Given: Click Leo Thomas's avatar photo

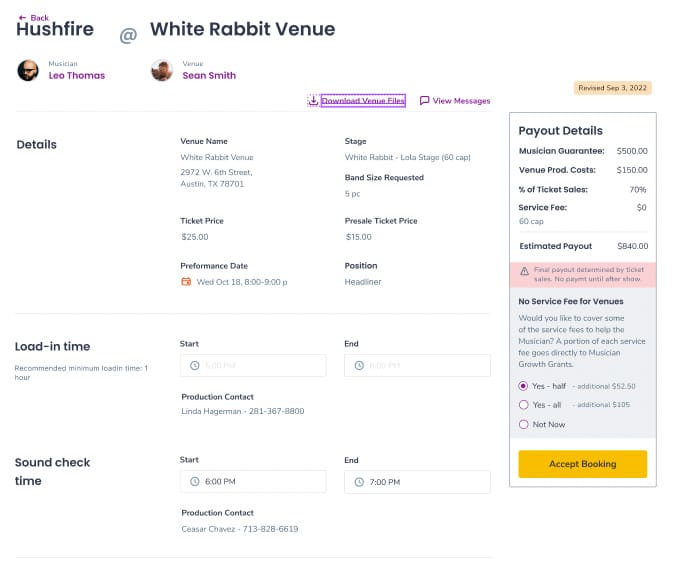Looking at the screenshot, I should click(x=28, y=70).
